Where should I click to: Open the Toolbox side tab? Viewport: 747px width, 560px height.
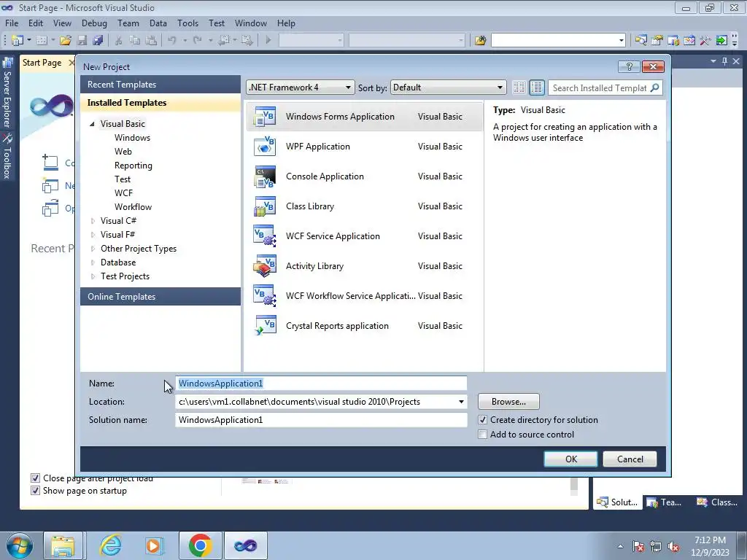pyautogui.click(x=7, y=157)
